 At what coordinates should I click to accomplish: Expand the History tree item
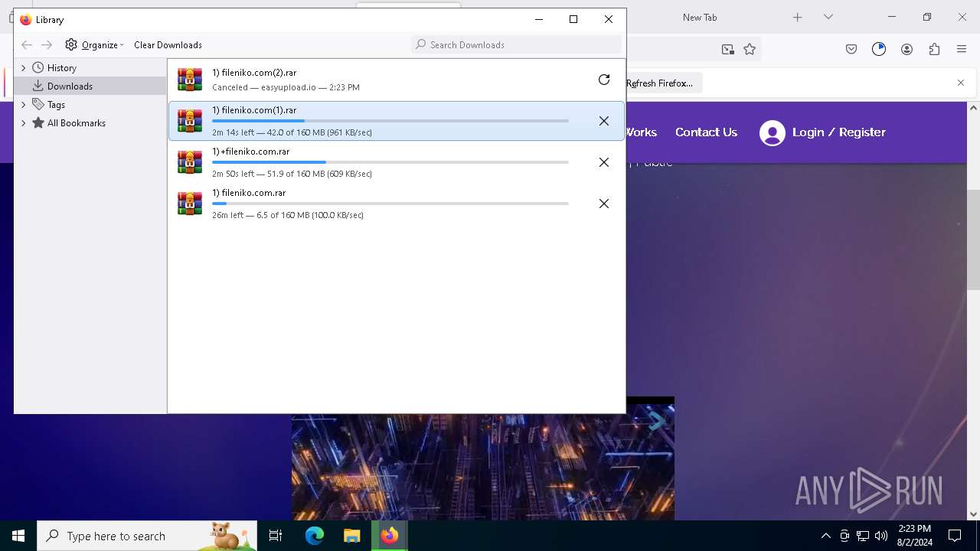pyautogui.click(x=23, y=68)
